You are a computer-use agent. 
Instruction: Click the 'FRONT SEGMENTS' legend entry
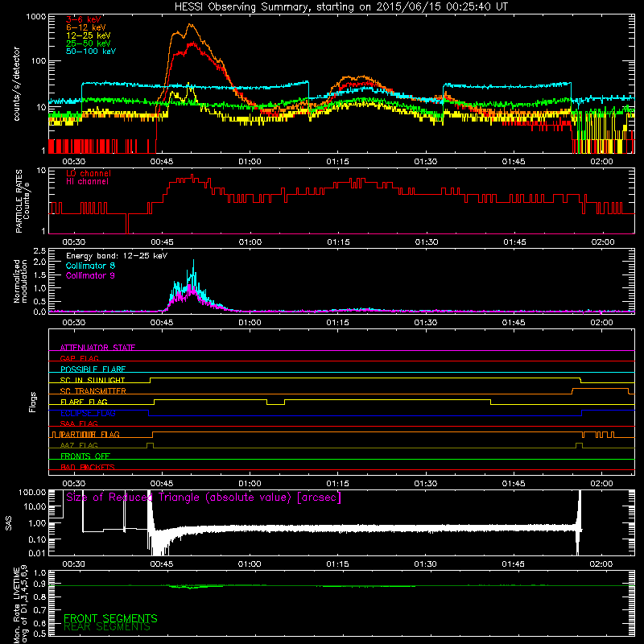point(110,618)
